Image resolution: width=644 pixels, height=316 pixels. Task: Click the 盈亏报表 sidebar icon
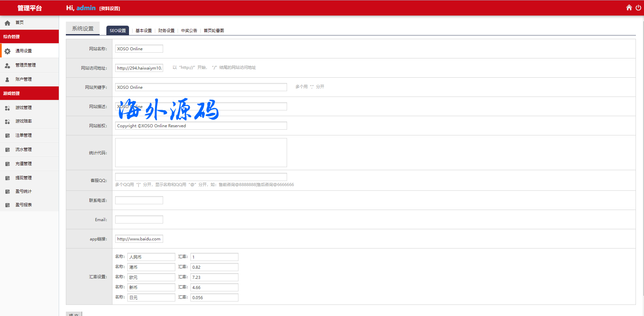point(7,205)
